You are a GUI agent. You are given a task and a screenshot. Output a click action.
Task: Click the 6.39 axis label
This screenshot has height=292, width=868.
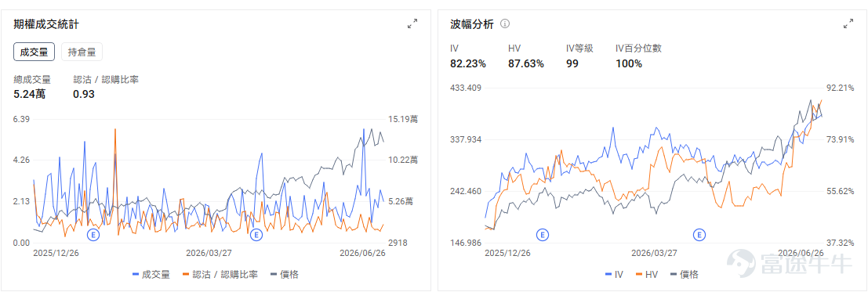pyautogui.click(x=22, y=119)
